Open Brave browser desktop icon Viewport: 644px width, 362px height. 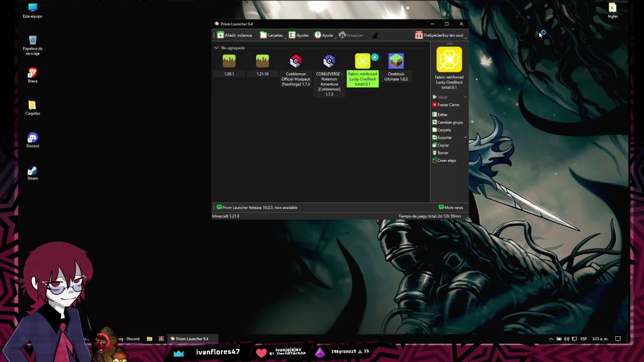coord(33,75)
